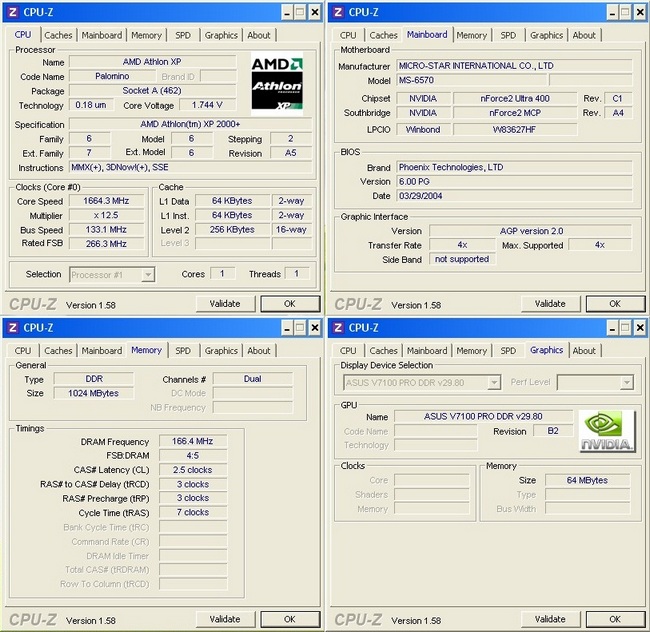The height and width of the screenshot is (632, 650).
Task: Click the CPU-Z title icon in the Mainboard window
Action: coord(337,11)
